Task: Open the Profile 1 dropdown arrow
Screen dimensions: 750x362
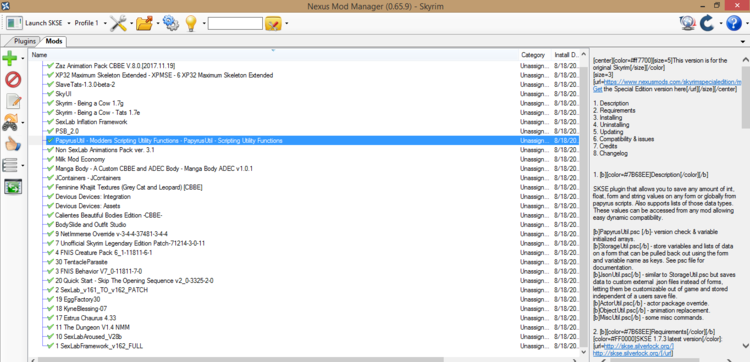Action: click(x=105, y=23)
